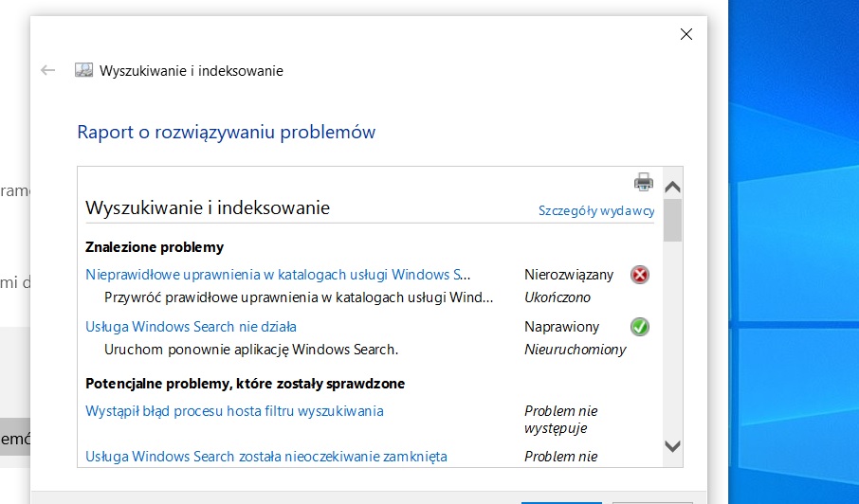
Task: Click the 'Wyszukiwanie i indeksowanie' report heading
Action: 208,208
